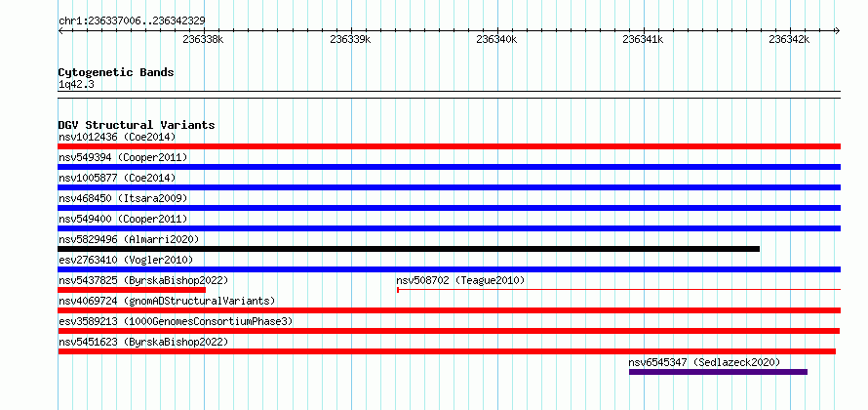Image resolution: width=868 pixels, height=410 pixels.
Task: Click the thin red nsv508702 line
Action: coord(619,290)
